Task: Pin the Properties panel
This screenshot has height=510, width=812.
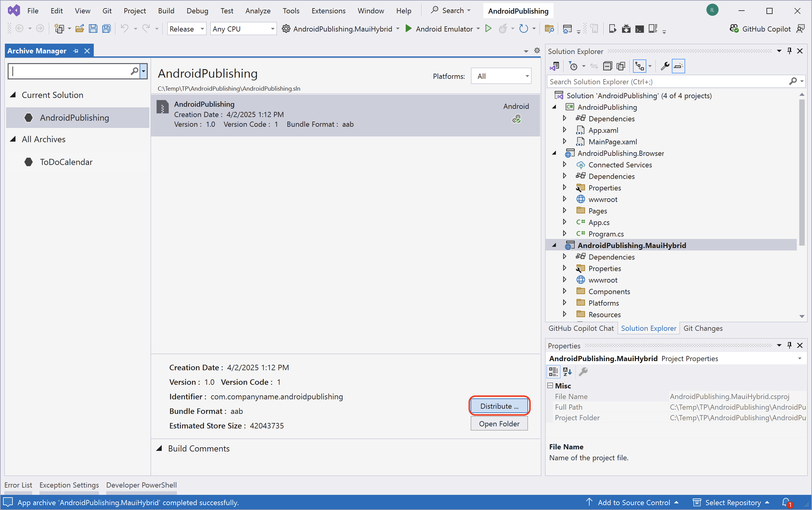Action: (x=790, y=345)
